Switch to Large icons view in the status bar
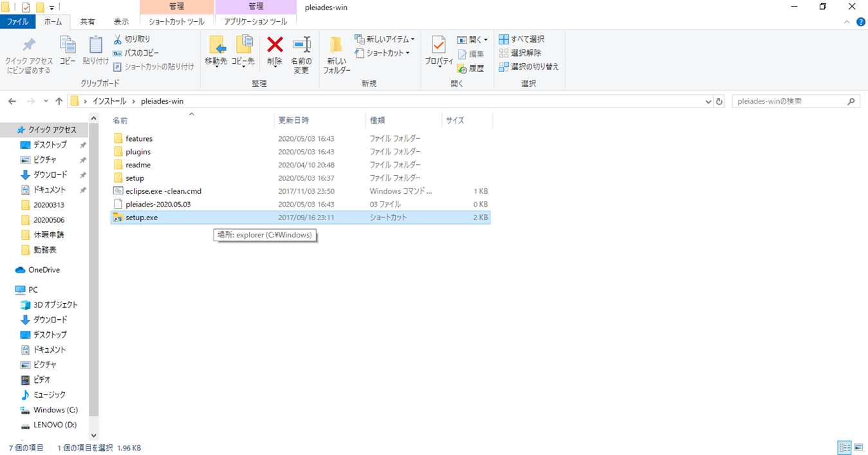The width and height of the screenshot is (868, 455). 859,447
